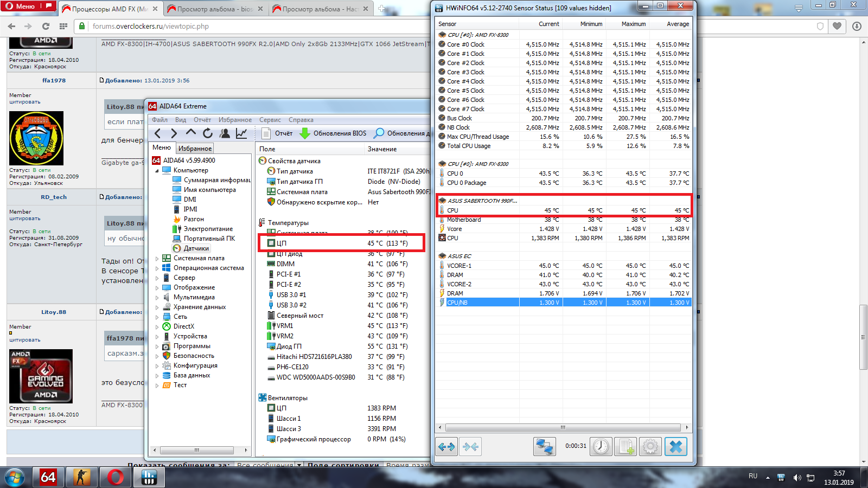Image resolution: width=868 pixels, height=488 pixels.
Task: Open AIDA64 Файл menu
Action: click(x=159, y=120)
